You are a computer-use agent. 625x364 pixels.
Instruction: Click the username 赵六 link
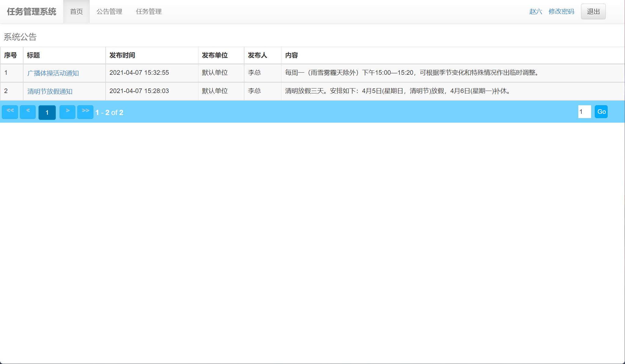pyautogui.click(x=535, y=12)
